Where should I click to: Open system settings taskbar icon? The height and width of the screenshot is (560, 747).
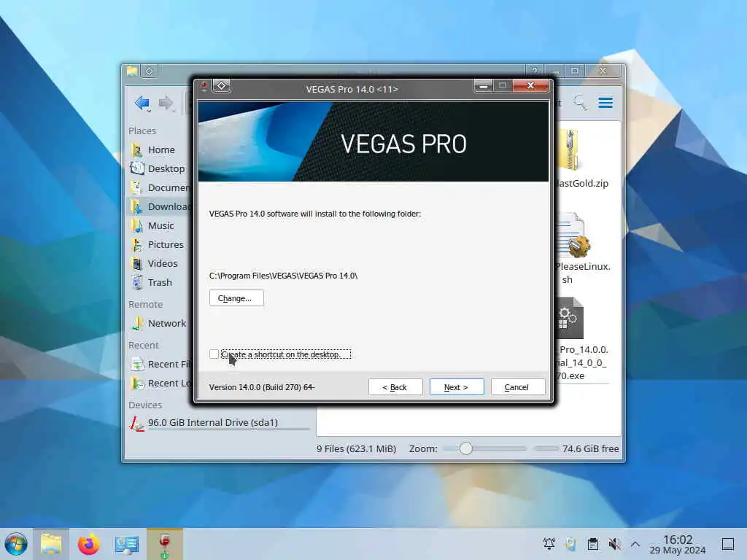127,544
